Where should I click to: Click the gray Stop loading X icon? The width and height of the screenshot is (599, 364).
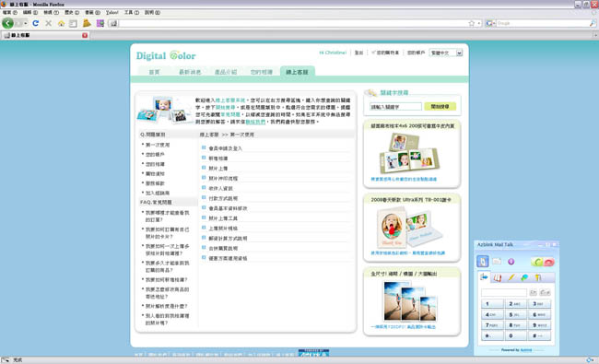(49, 23)
